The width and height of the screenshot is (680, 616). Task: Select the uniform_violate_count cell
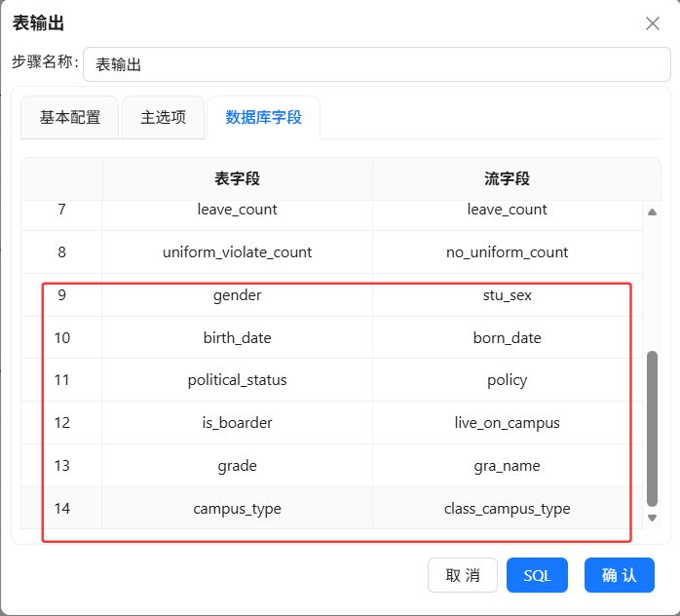237,252
